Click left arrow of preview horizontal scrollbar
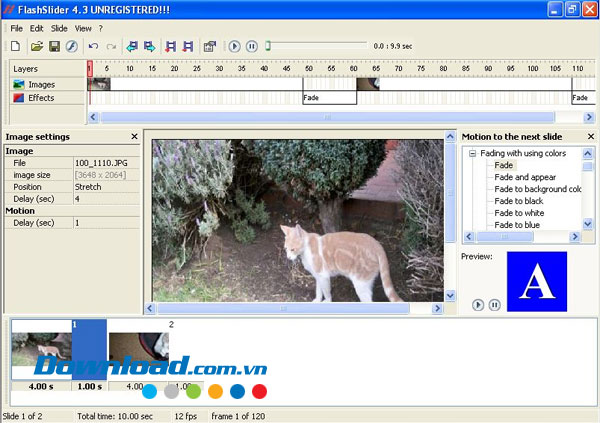This screenshot has width=600, height=423. [150, 308]
